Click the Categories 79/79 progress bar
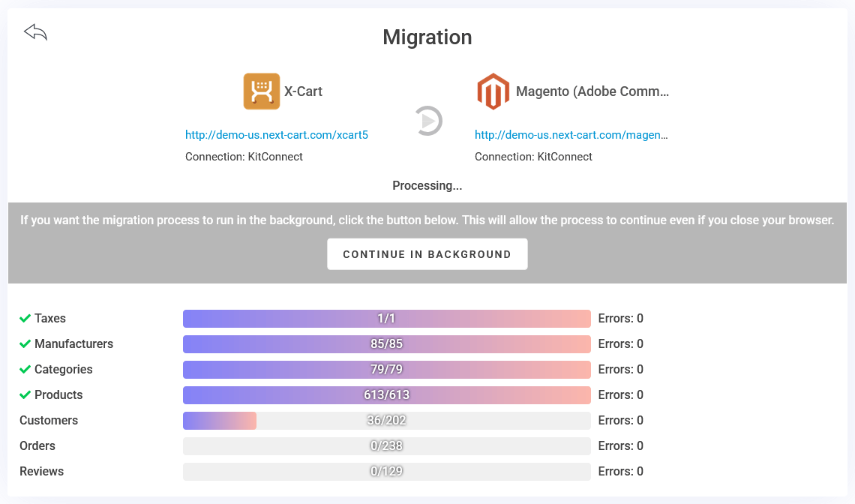Screen dimensions: 855x504 click(x=386, y=370)
